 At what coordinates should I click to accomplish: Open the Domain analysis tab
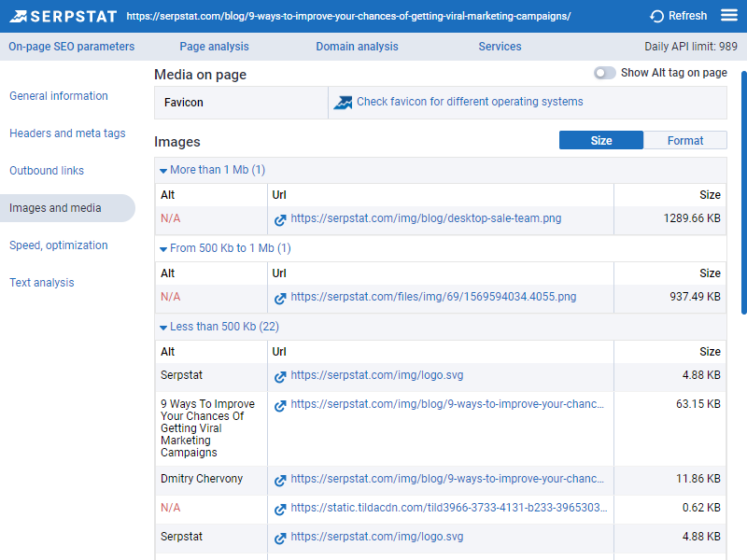pyautogui.click(x=357, y=47)
